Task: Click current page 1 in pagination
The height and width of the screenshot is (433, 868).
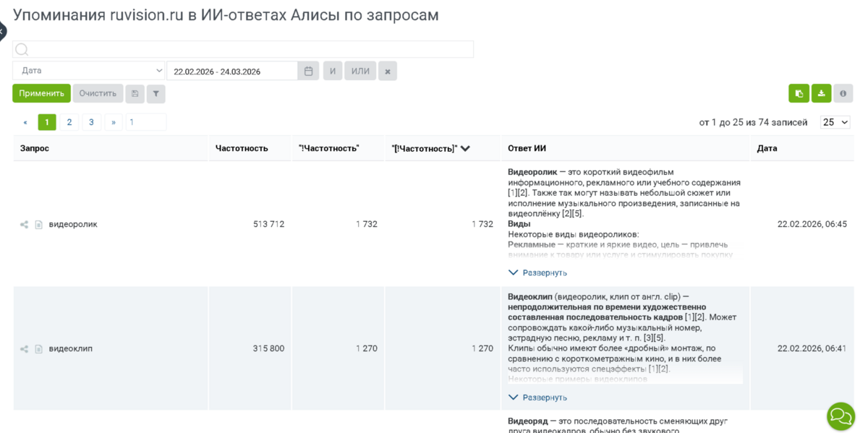Action: (x=47, y=122)
